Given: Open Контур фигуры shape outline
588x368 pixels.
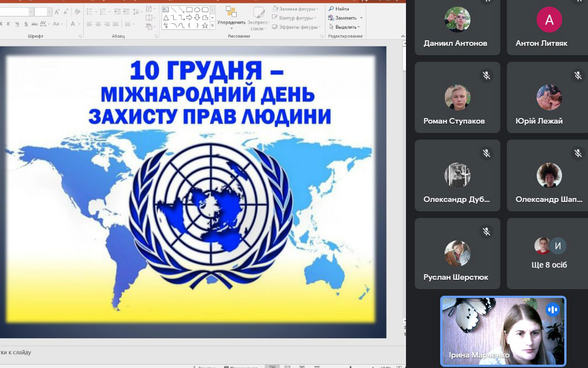Looking at the screenshot, I should coord(295,18).
